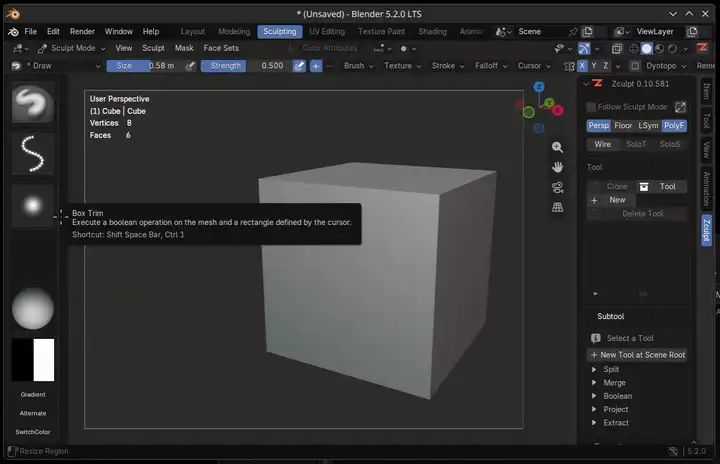Viewport: 720px width, 464px height.
Task: Open the Help menu
Action: [x=151, y=31]
